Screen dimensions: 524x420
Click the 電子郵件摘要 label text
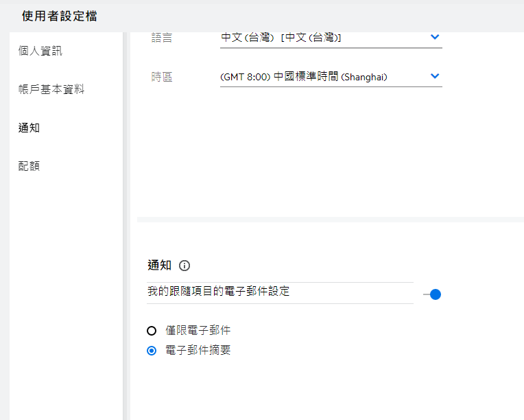(198, 351)
